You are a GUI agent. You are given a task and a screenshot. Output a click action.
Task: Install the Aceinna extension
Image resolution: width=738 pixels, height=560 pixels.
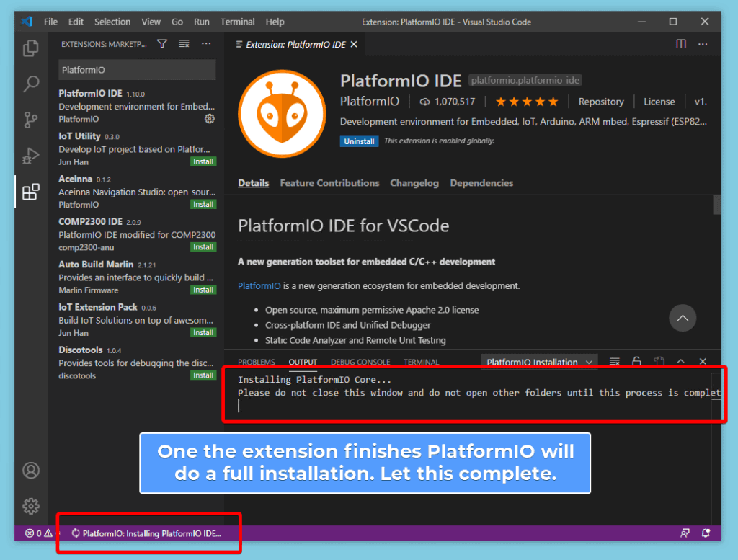[x=203, y=204]
